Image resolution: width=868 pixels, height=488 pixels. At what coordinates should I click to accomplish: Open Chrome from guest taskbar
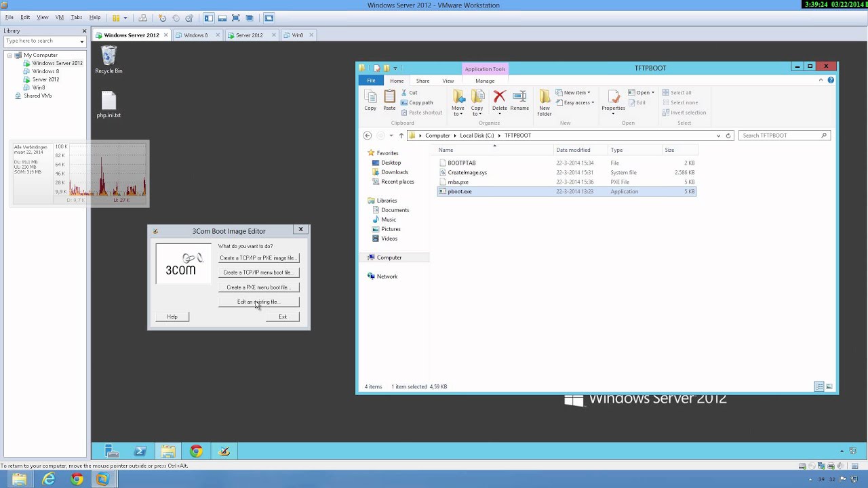pyautogui.click(x=196, y=451)
